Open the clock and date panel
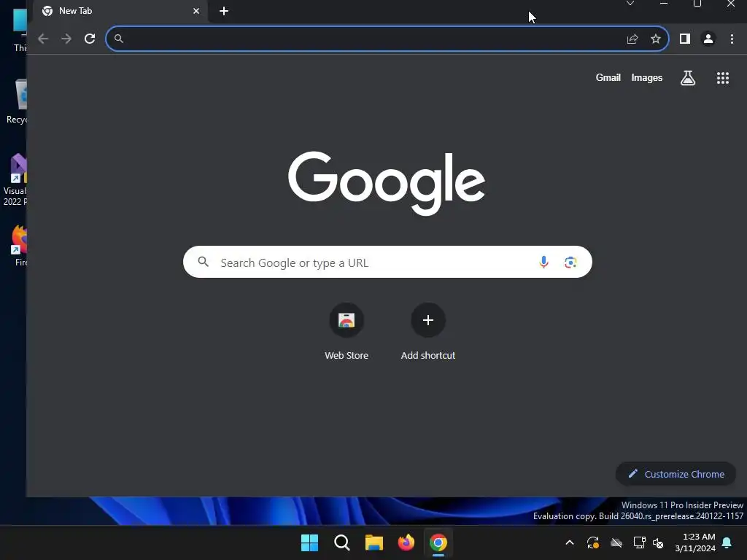 [695, 542]
